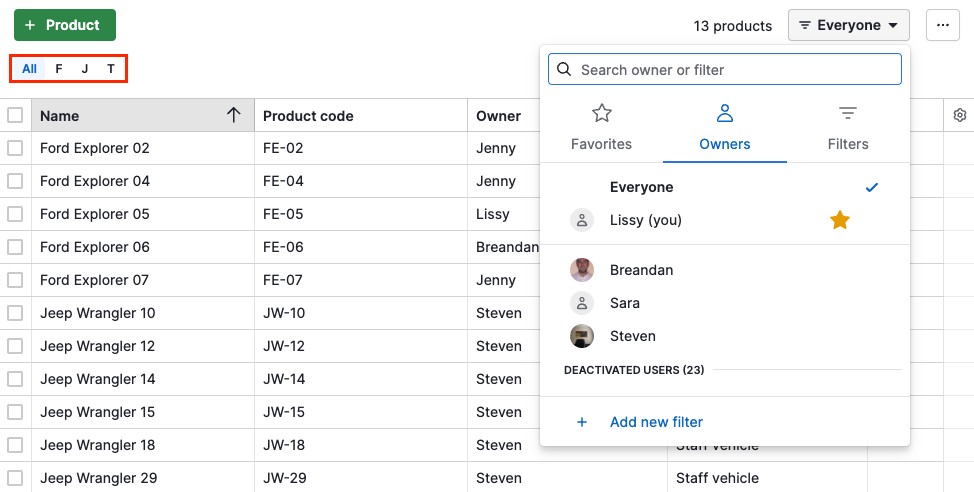
Task: Click the 13 products count label
Action: tap(733, 26)
